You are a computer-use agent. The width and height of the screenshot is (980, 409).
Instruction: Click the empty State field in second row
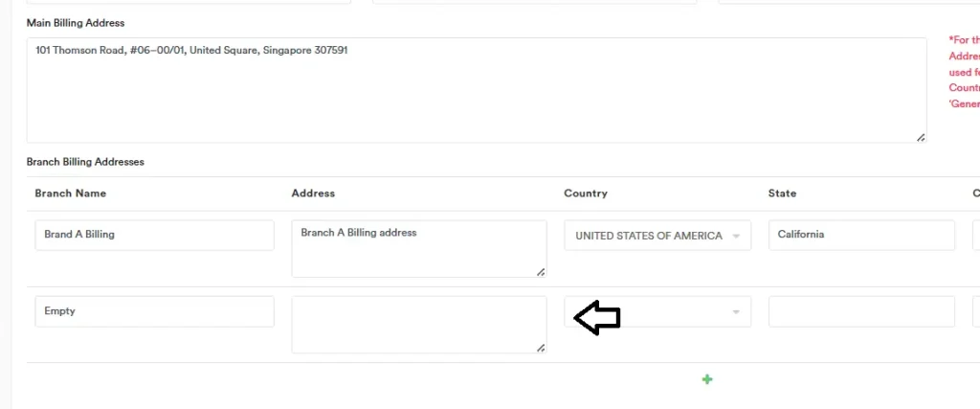tap(860, 311)
